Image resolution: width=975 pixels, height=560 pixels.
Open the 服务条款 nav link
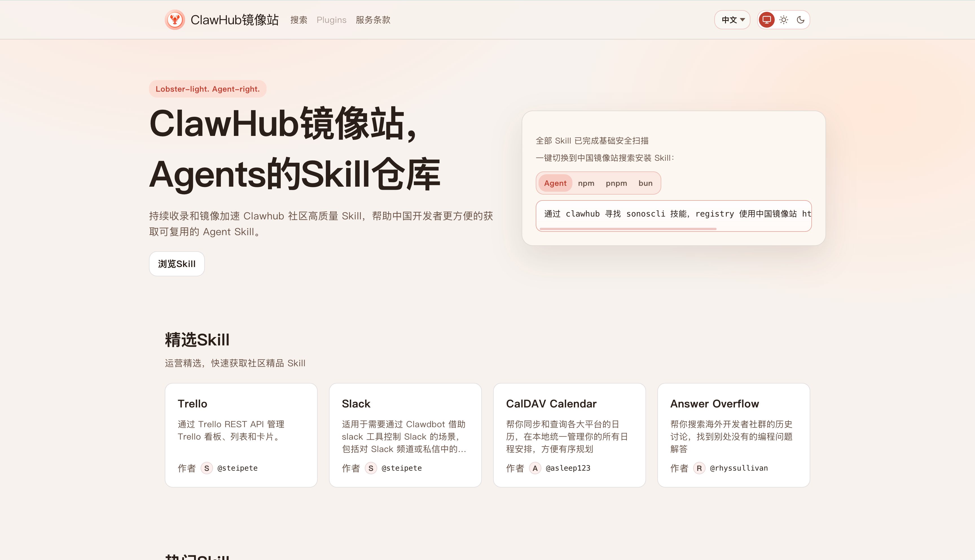coord(373,20)
